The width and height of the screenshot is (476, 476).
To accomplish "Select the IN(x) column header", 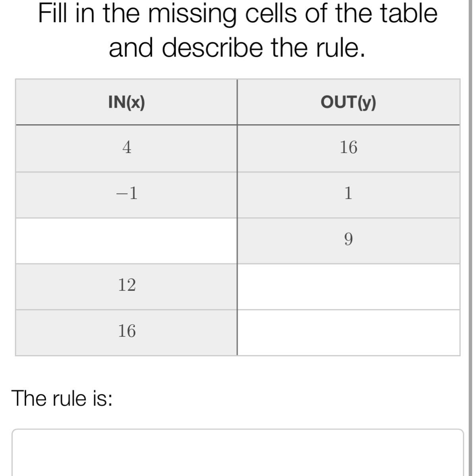I will pyautogui.click(x=127, y=102).
